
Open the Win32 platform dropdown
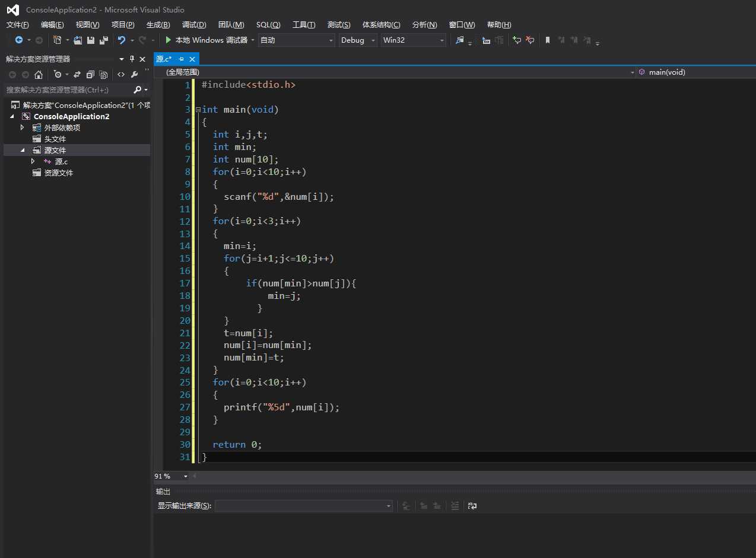pos(414,40)
